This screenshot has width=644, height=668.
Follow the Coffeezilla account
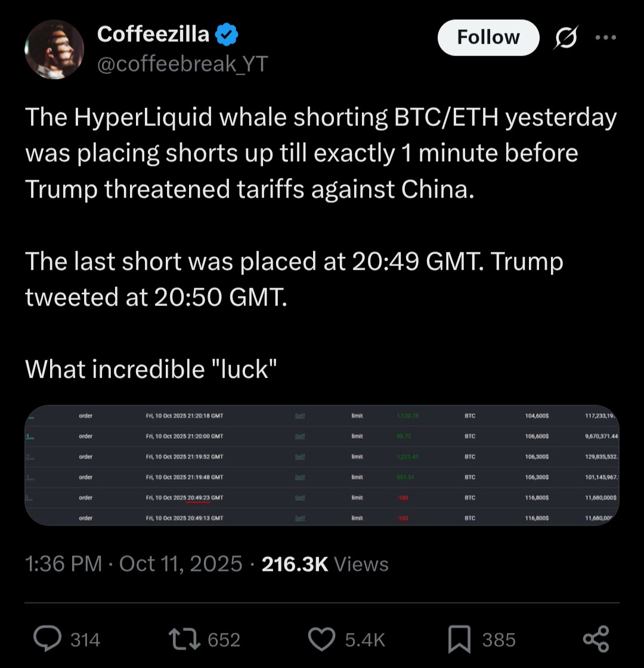tap(488, 38)
